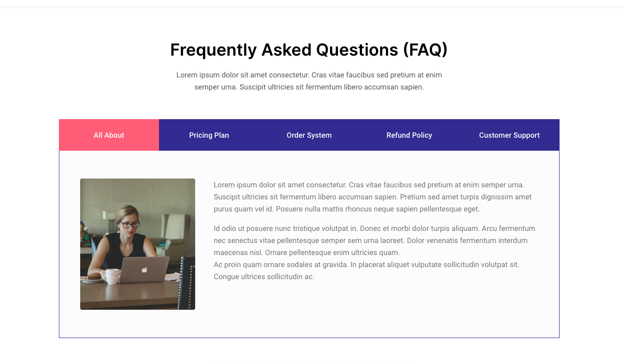Click the line starting "maecenas nisl. Ornare"
The height and width of the screenshot is (364, 624).
306,253
